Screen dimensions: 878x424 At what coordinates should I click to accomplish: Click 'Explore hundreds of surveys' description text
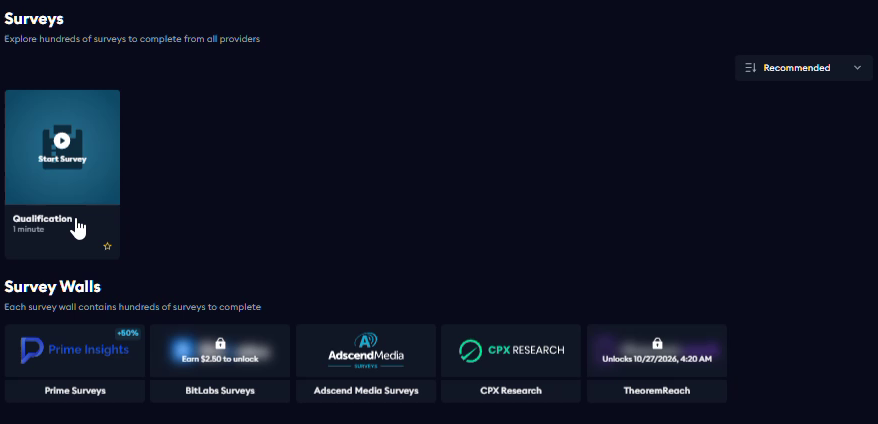(132, 39)
